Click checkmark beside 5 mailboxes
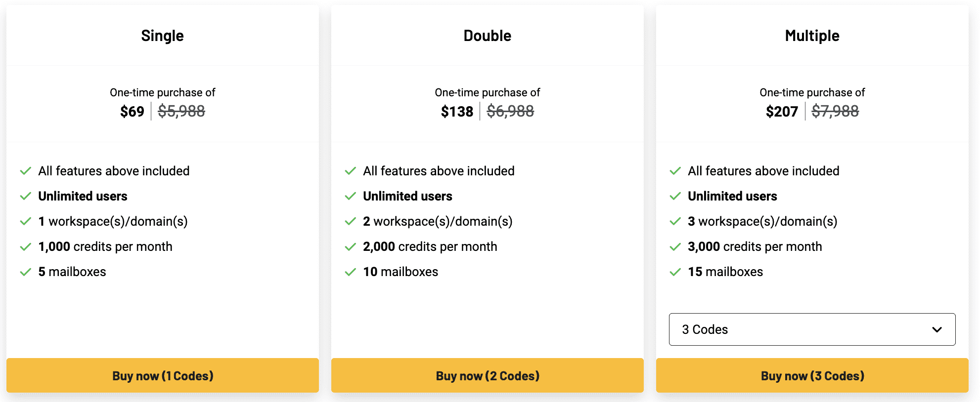Image resolution: width=980 pixels, height=402 pixels. (26, 272)
